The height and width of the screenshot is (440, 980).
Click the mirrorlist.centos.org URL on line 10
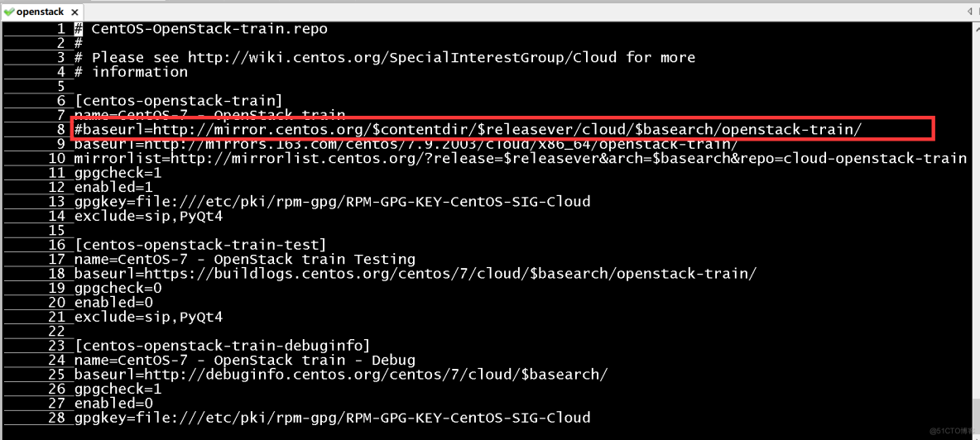[569, 158]
